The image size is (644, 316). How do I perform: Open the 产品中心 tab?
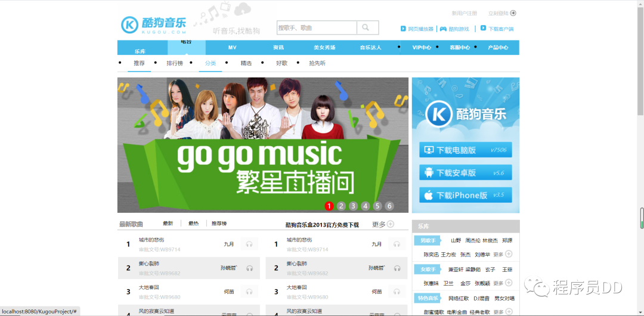coord(498,47)
